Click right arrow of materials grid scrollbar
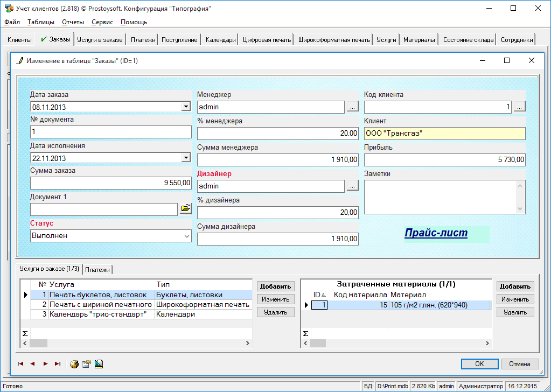Image resolution: width=551 pixels, height=392 pixels. pyautogui.click(x=487, y=343)
